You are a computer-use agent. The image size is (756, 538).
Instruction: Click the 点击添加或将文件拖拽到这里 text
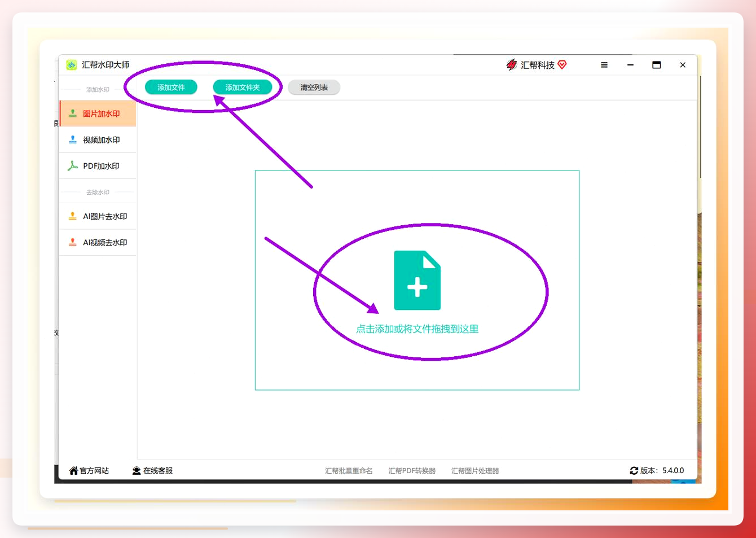[417, 329]
